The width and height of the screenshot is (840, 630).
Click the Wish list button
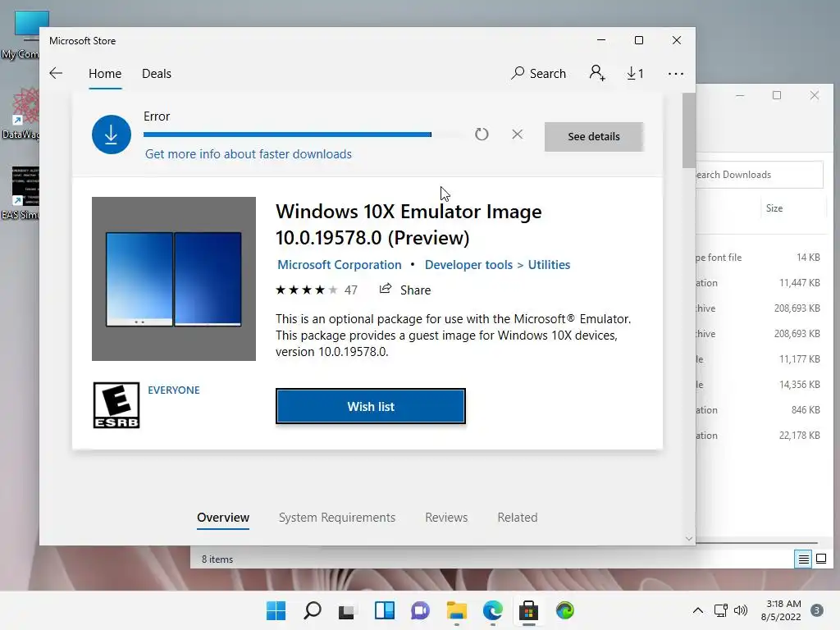pos(371,406)
